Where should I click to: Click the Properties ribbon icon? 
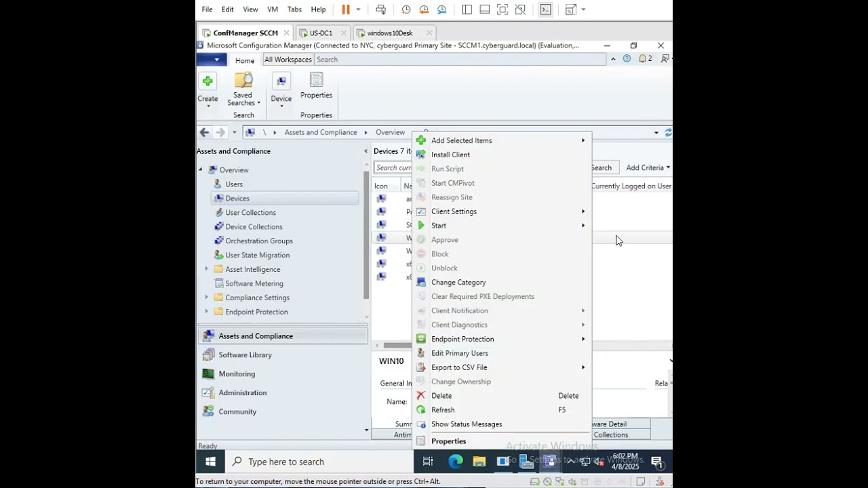(x=316, y=80)
